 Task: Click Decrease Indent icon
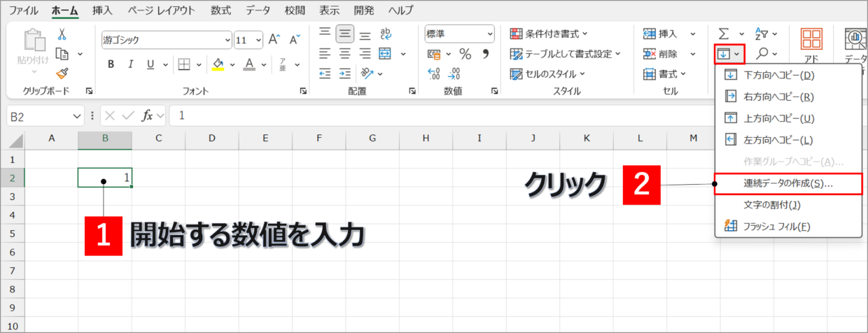click(324, 73)
